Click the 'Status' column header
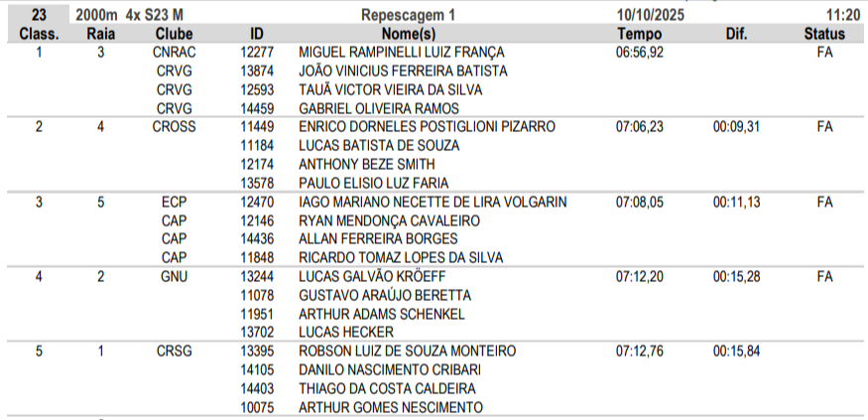Screen dimensions: 868x420 tap(824, 34)
